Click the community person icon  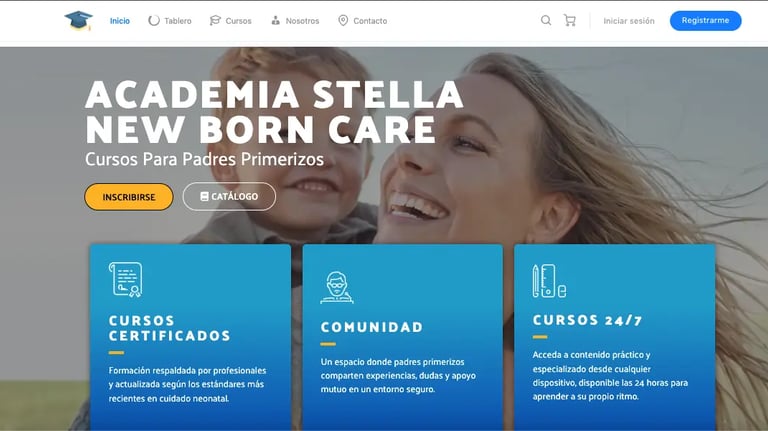pos(337,287)
